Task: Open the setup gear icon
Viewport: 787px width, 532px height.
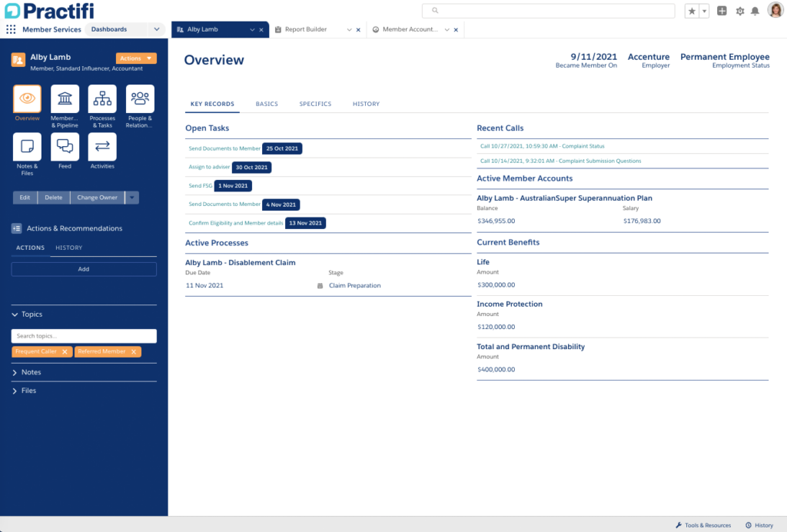Action: (740, 11)
